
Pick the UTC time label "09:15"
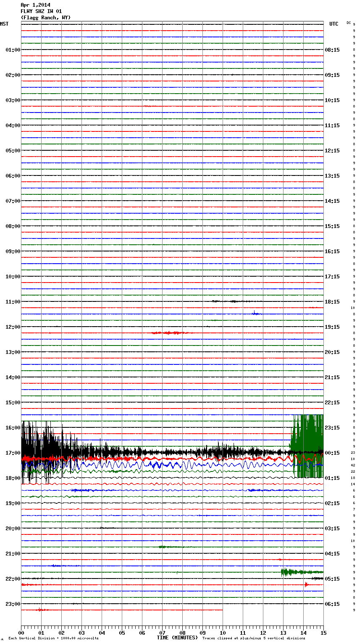(332, 75)
